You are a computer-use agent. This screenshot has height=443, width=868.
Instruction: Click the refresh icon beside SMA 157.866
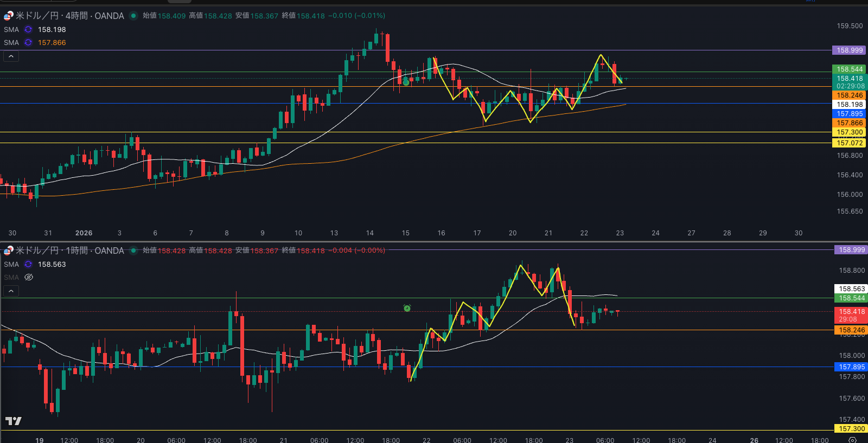coord(28,43)
